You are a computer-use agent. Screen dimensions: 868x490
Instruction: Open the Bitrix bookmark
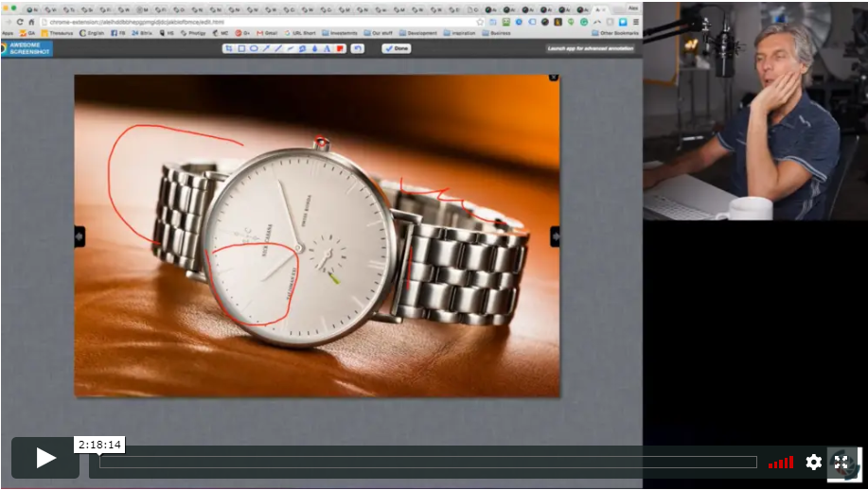click(142, 33)
